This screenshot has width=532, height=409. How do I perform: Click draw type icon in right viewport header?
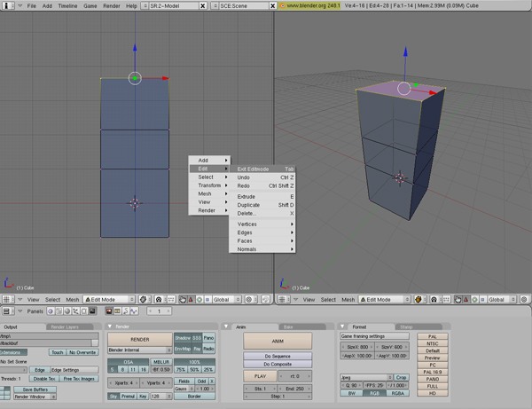point(417,300)
